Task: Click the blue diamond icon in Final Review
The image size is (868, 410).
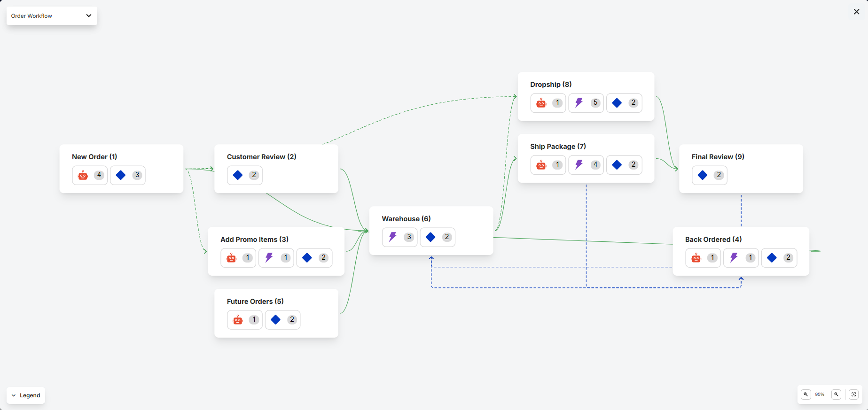Action: [703, 175]
